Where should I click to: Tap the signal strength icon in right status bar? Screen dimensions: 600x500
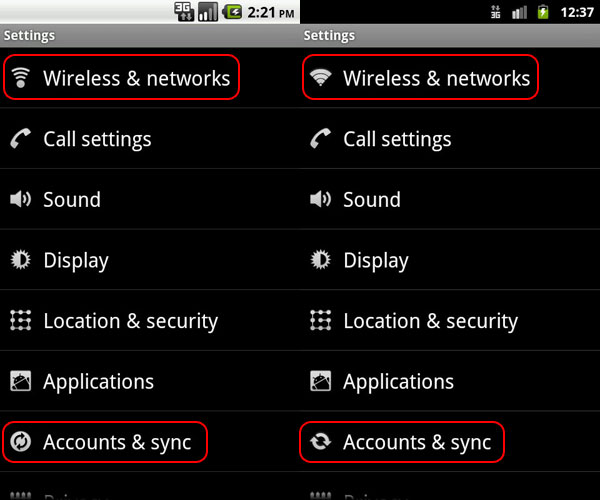point(520,12)
